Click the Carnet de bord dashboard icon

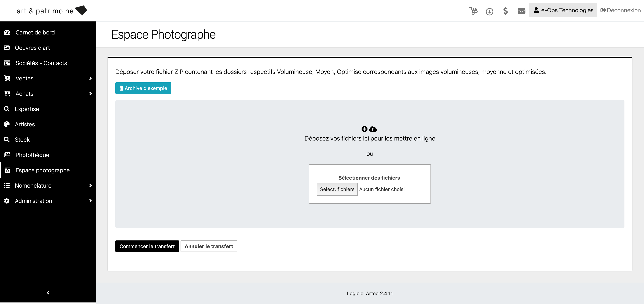coord(7,32)
